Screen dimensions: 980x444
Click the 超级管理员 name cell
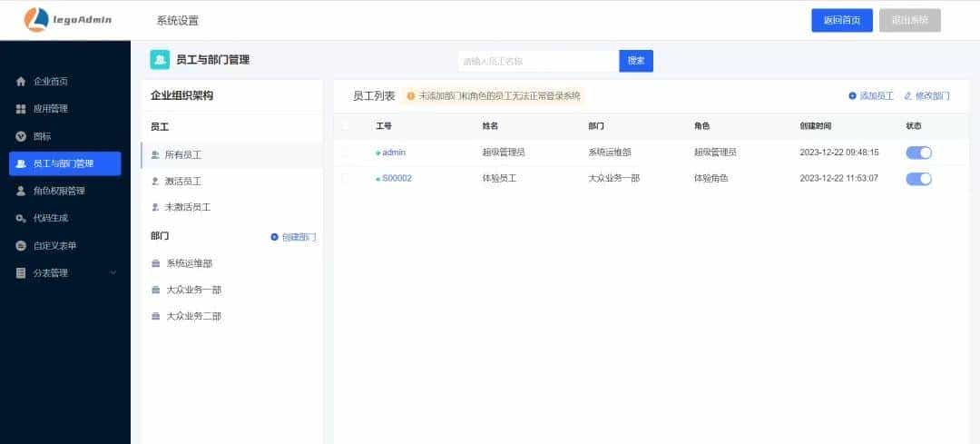tap(503, 153)
